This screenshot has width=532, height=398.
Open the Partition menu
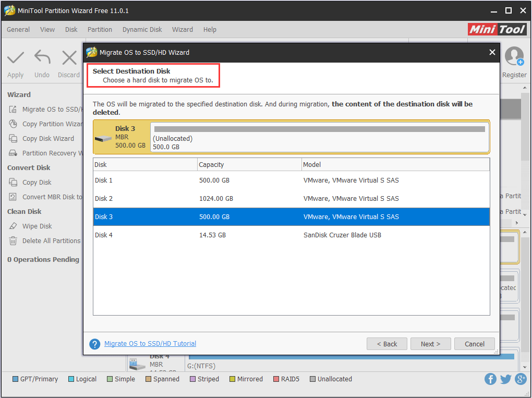pyautogui.click(x=100, y=30)
